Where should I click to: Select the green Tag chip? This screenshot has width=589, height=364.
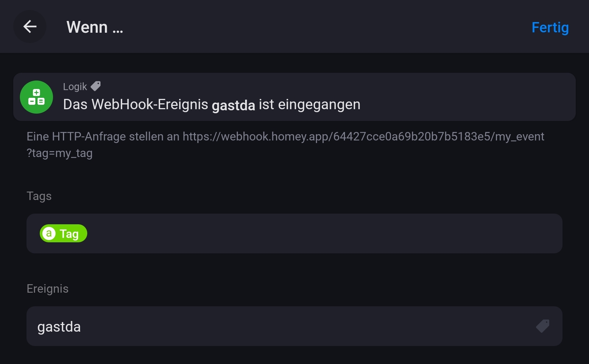pos(63,233)
